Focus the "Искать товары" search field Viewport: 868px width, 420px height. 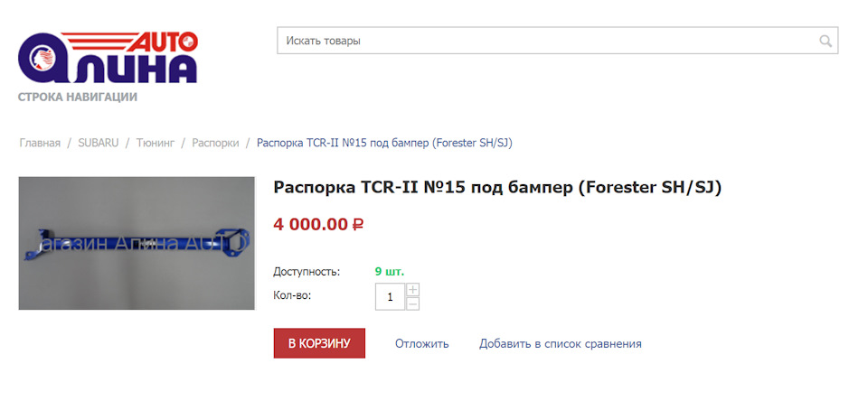click(x=542, y=41)
